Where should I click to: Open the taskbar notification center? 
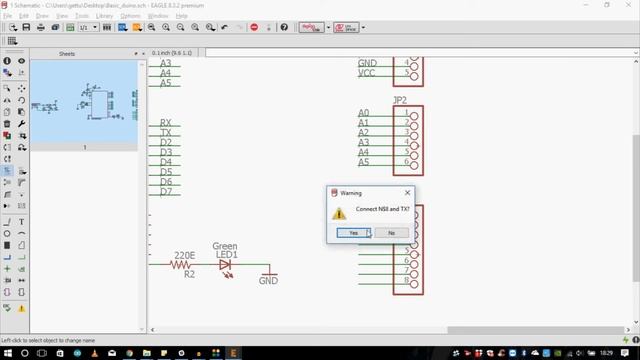click(x=624, y=353)
